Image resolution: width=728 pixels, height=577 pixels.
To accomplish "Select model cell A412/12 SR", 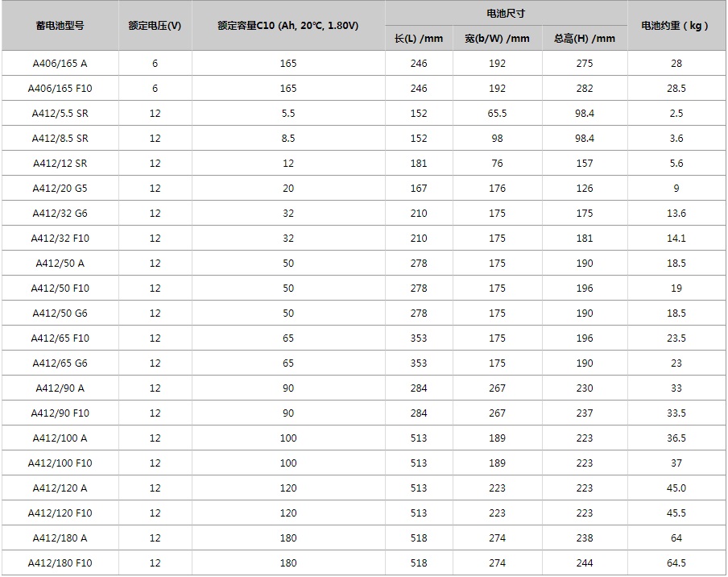I will click(x=60, y=164).
